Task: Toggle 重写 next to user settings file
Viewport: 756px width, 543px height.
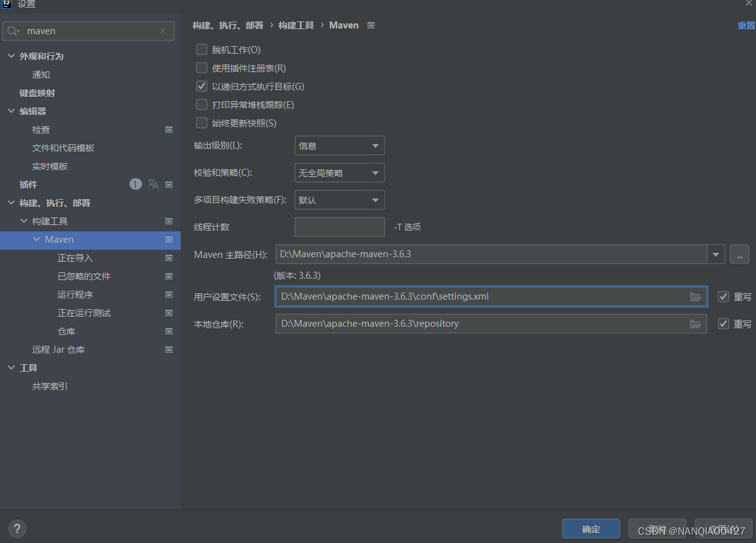Action: [723, 296]
